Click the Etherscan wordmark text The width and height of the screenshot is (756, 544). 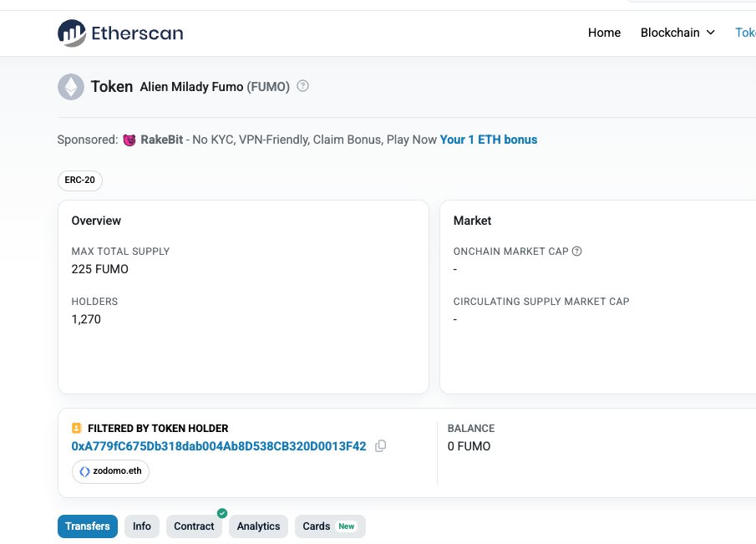point(137,33)
